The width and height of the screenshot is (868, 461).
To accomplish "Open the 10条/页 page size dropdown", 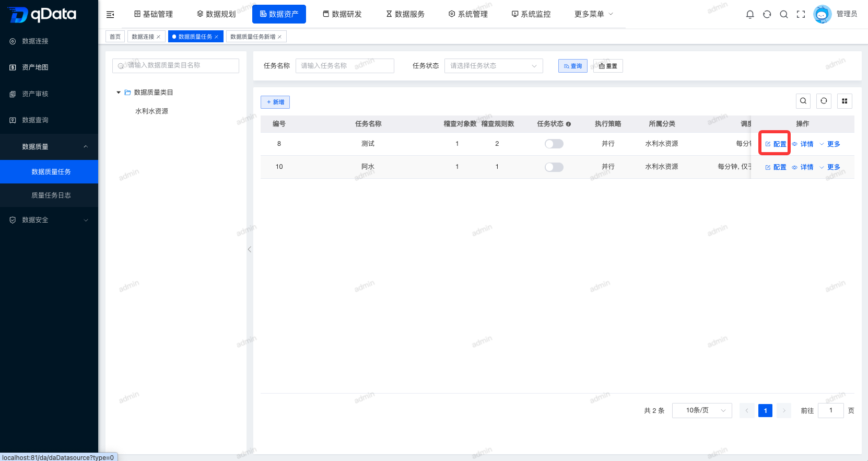I will pos(702,410).
